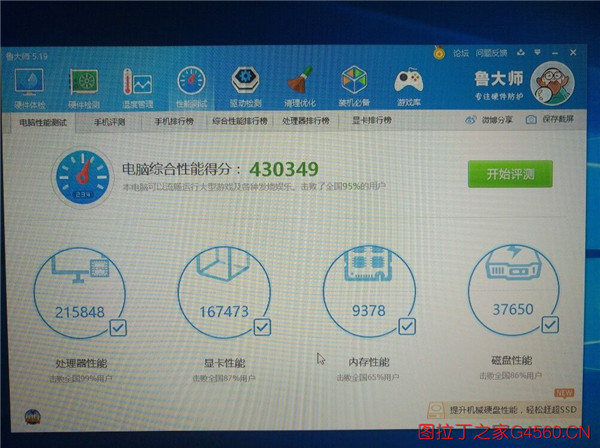Screen dimensions: 600x448
Task: Click the 微博分享 Weibo share icon
Action: pyautogui.click(x=470, y=120)
